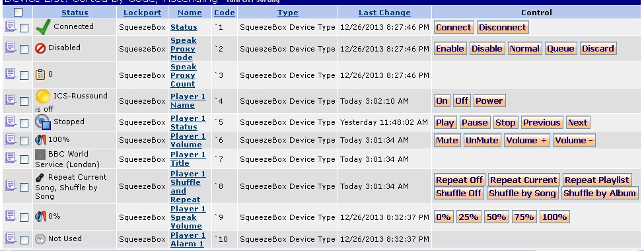This screenshot has width=644, height=251.
Task: Click the red Disabled status icon
Action: [x=40, y=48]
